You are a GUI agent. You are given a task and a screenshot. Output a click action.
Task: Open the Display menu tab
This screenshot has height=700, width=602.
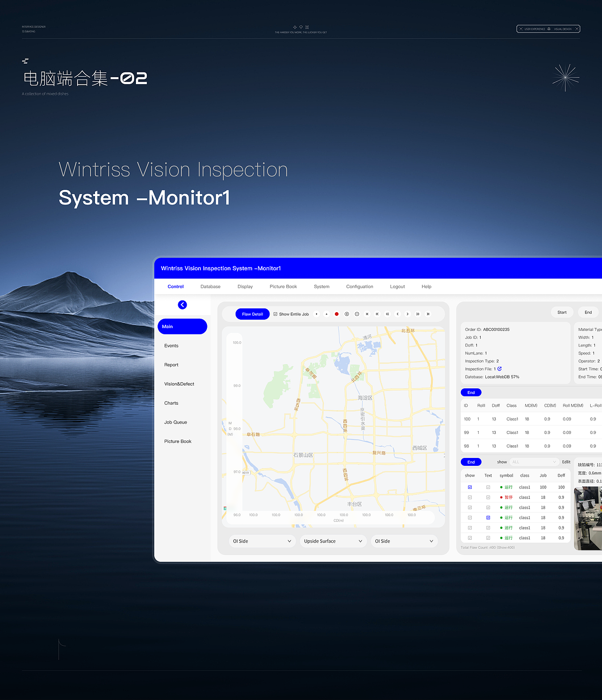(x=245, y=287)
